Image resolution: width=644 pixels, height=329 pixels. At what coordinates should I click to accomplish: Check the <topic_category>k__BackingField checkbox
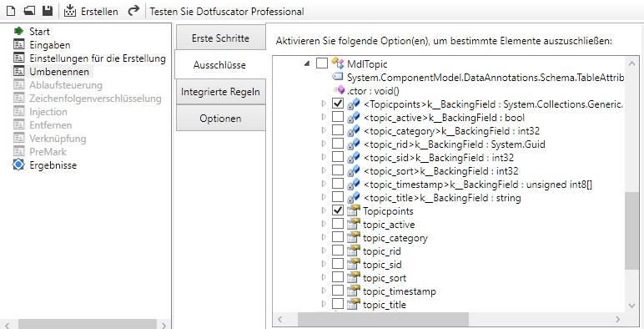coord(338,130)
